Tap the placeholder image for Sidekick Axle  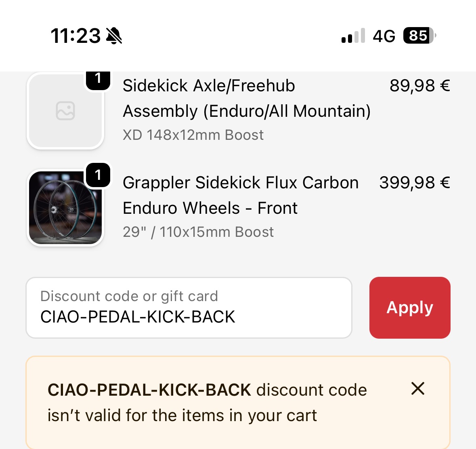65,111
